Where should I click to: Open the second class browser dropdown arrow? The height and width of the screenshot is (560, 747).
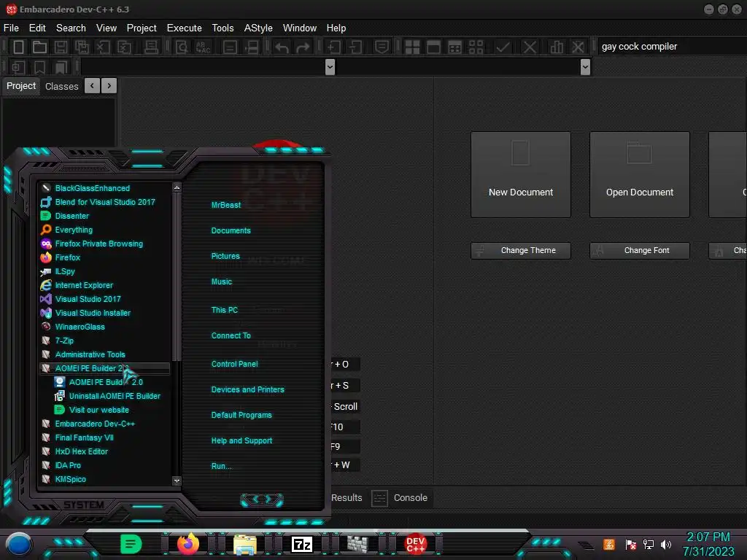coord(586,67)
